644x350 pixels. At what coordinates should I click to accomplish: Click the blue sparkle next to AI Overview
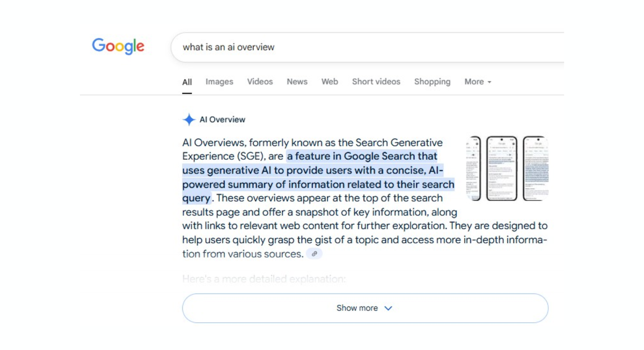pyautogui.click(x=189, y=119)
